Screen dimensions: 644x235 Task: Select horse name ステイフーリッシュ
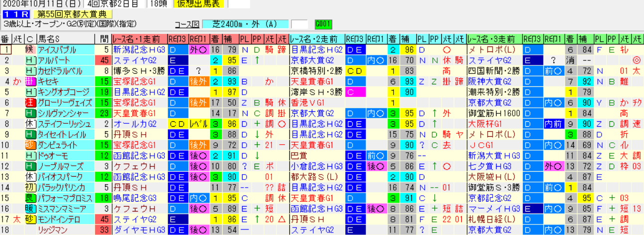(65, 124)
